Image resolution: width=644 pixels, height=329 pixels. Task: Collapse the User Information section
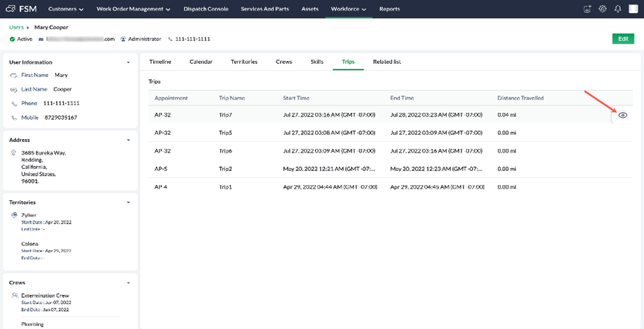tap(128, 62)
